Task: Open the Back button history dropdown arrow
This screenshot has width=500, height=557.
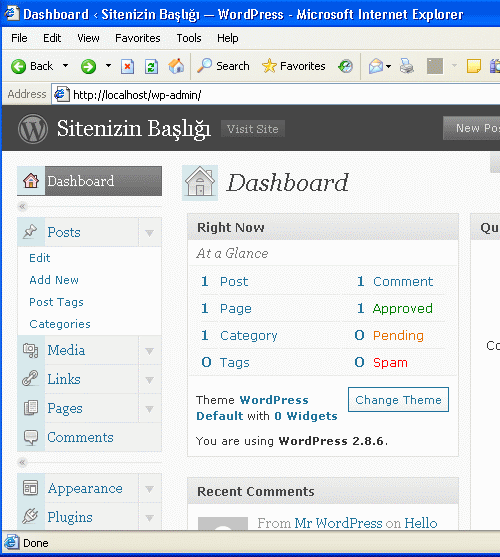Action: click(x=65, y=66)
